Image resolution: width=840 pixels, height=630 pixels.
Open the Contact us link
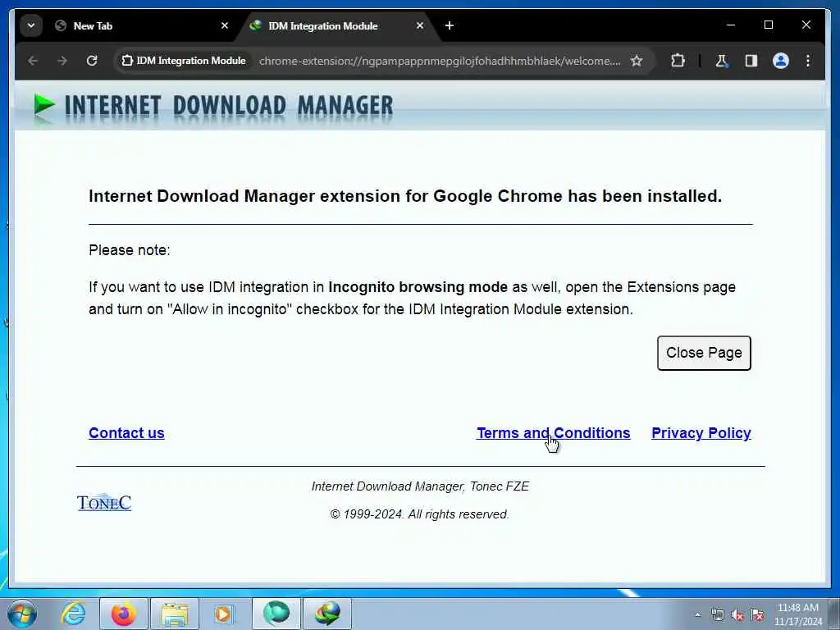126,433
